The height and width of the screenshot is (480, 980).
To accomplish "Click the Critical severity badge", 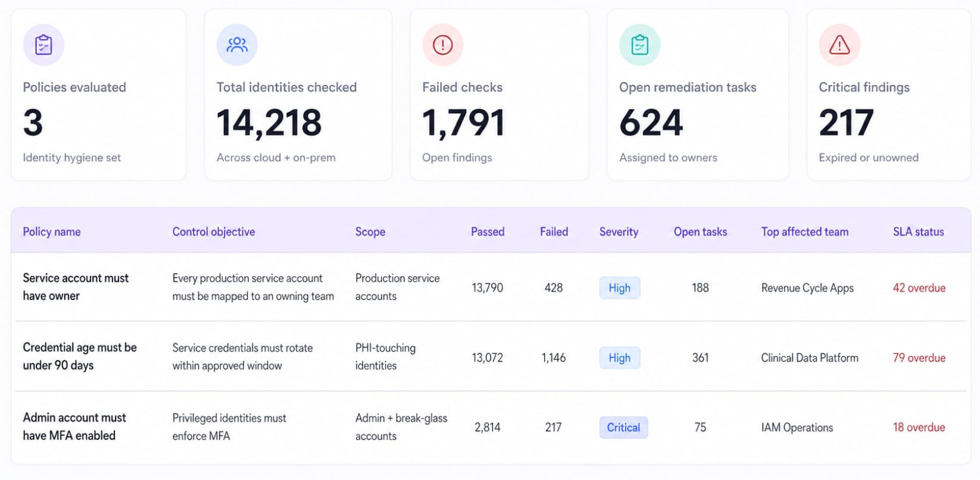I will (x=623, y=428).
